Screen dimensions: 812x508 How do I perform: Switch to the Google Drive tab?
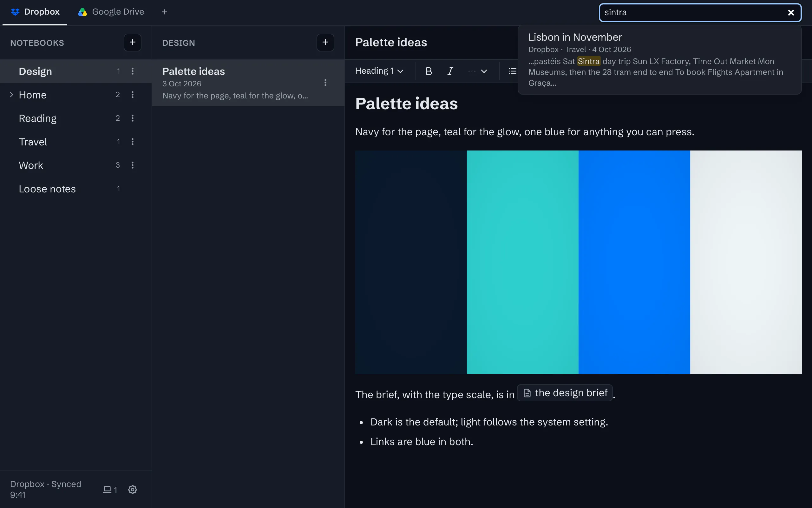click(x=111, y=12)
